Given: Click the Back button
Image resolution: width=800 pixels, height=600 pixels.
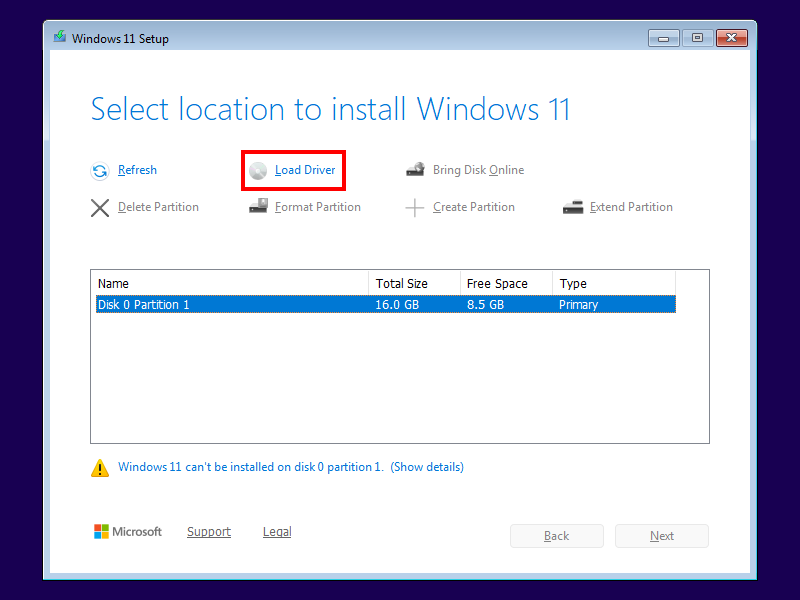Looking at the screenshot, I should pyautogui.click(x=557, y=536).
